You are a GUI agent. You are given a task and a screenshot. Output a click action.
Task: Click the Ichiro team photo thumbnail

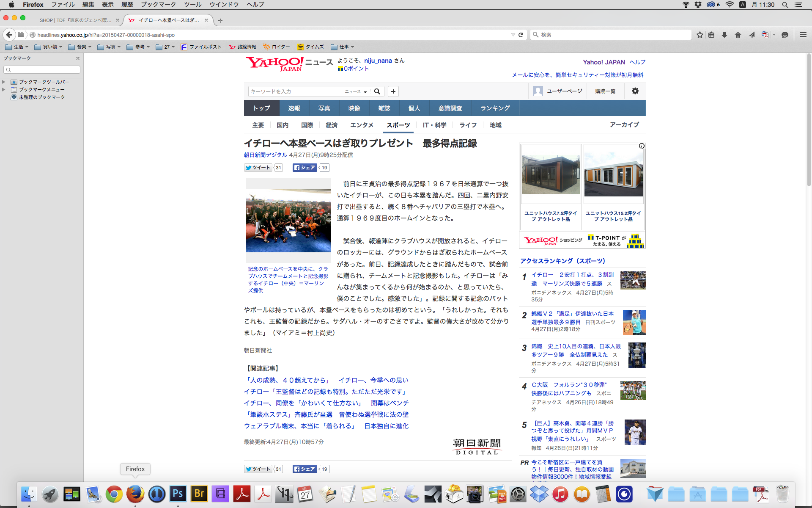coord(288,221)
